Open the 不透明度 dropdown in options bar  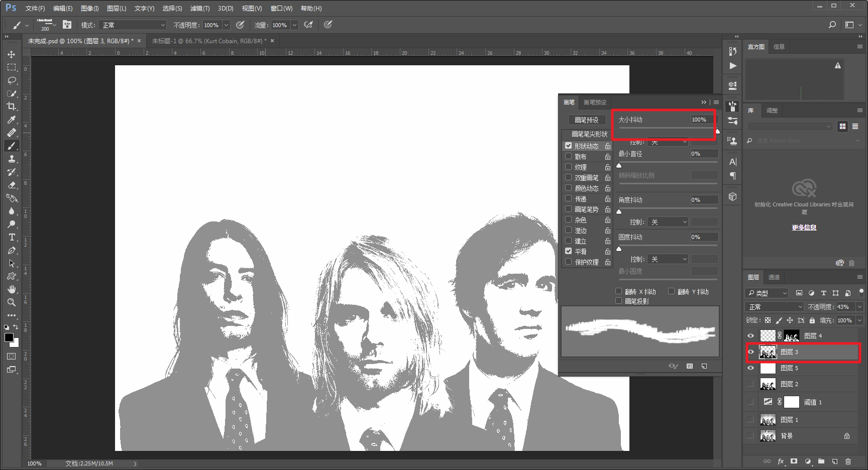point(226,25)
